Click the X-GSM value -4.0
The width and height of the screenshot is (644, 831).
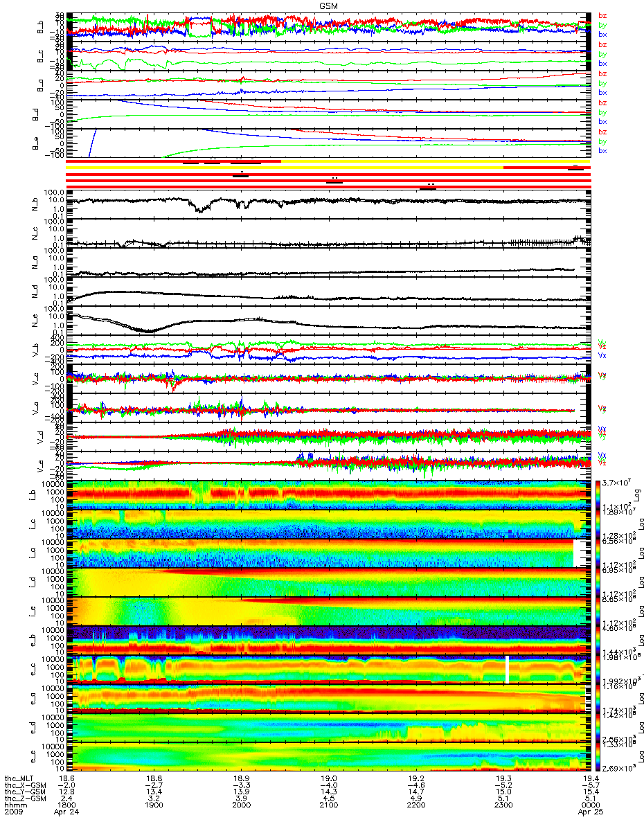coord(328,786)
